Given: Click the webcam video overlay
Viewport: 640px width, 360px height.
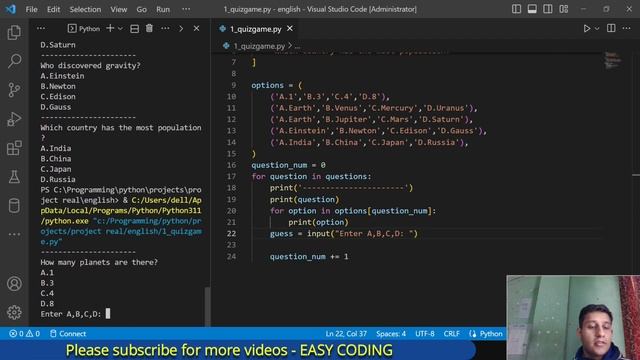Looking at the screenshot, I should pos(573,318).
